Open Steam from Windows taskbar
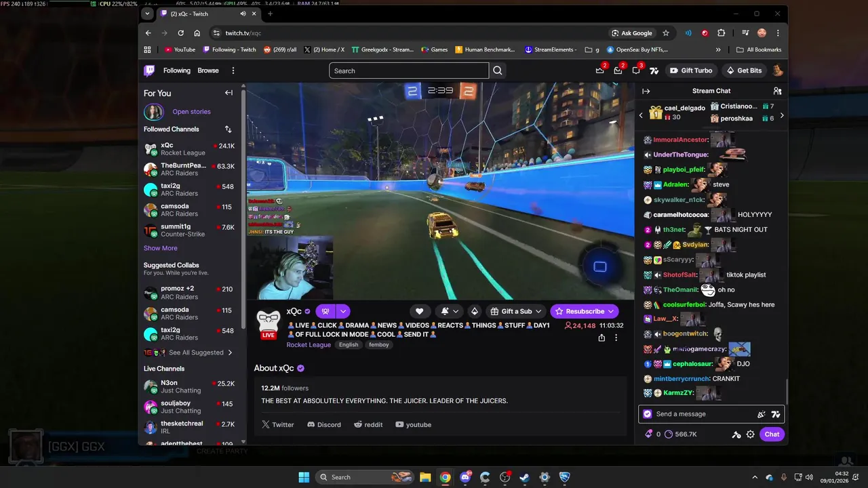 524,477
